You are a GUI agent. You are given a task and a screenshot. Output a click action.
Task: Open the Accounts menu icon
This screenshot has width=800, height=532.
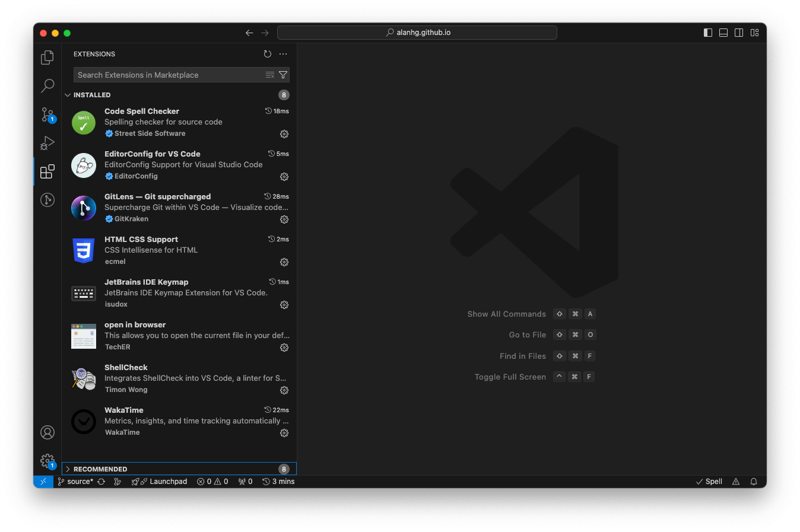(x=47, y=432)
